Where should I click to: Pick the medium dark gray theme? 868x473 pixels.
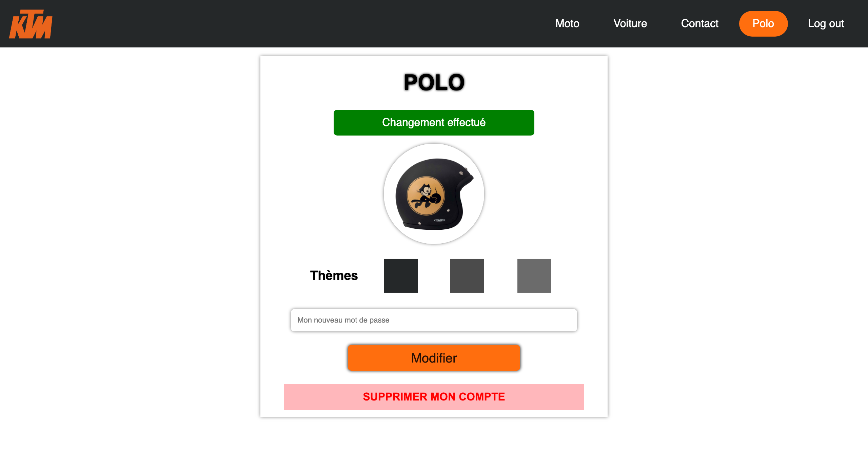pyautogui.click(x=467, y=275)
